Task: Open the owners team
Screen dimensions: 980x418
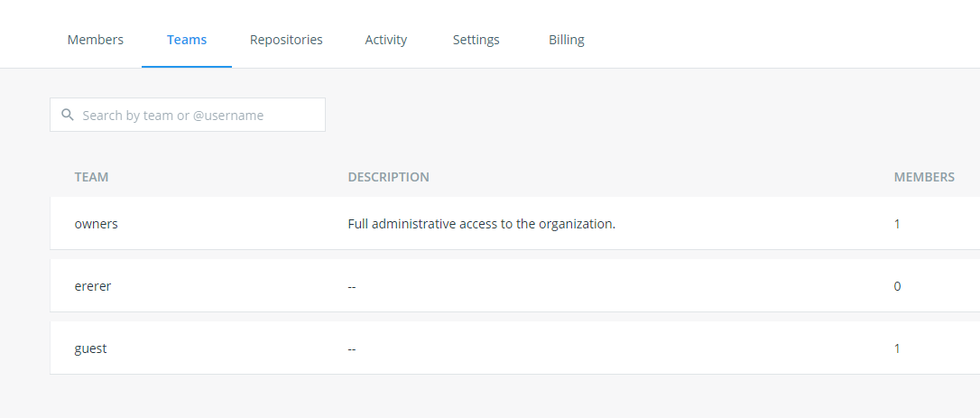Action: click(97, 224)
